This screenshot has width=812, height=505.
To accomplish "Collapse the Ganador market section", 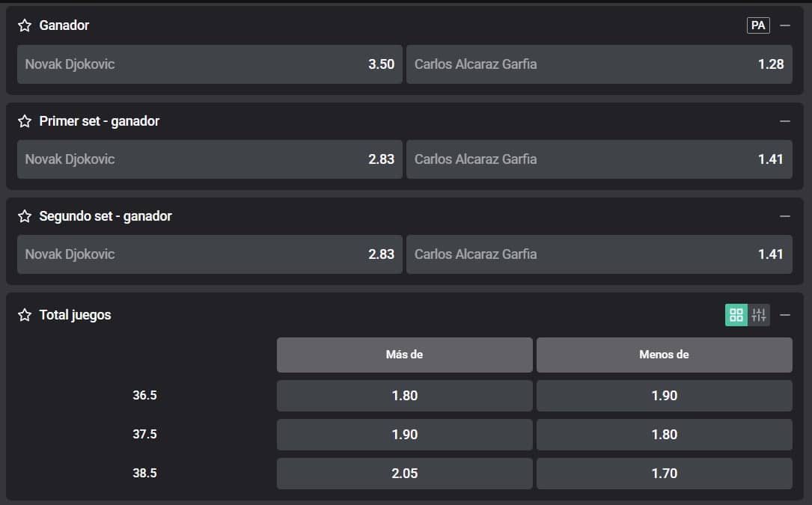I will coord(785,25).
